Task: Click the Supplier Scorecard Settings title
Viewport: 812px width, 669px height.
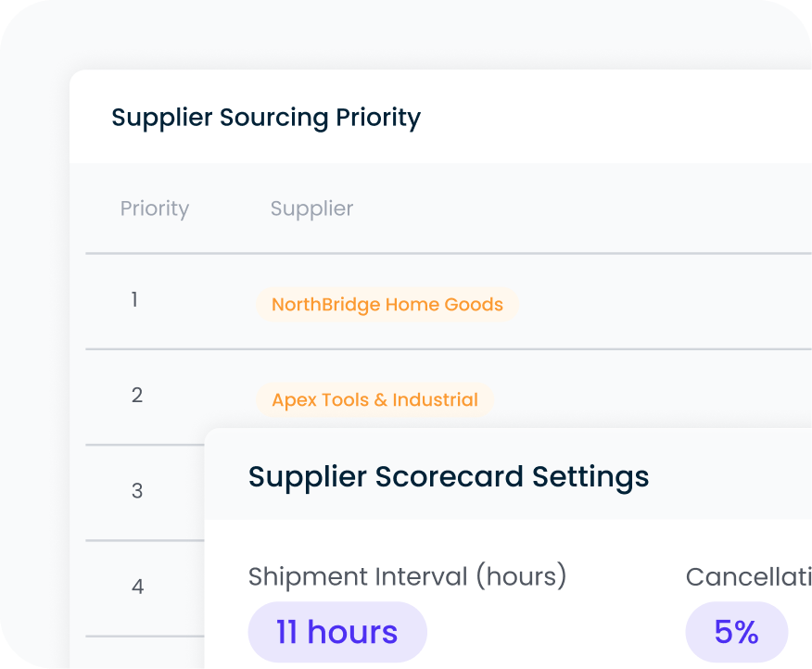Action: click(x=449, y=476)
